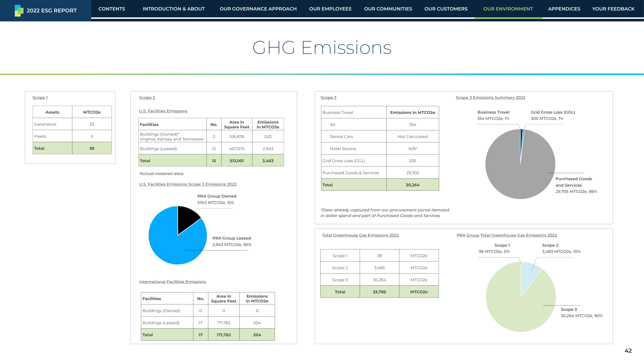Select the Buildings (Leased) 2,943 emissions cell
Viewport: 644px width, 362px height.
point(268,148)
